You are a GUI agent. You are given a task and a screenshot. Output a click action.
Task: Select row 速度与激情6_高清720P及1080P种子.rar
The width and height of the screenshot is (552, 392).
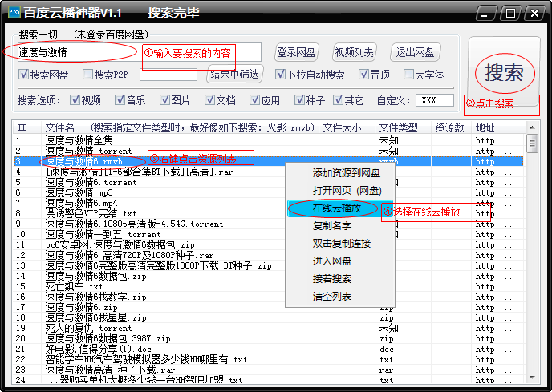(268, 255)
